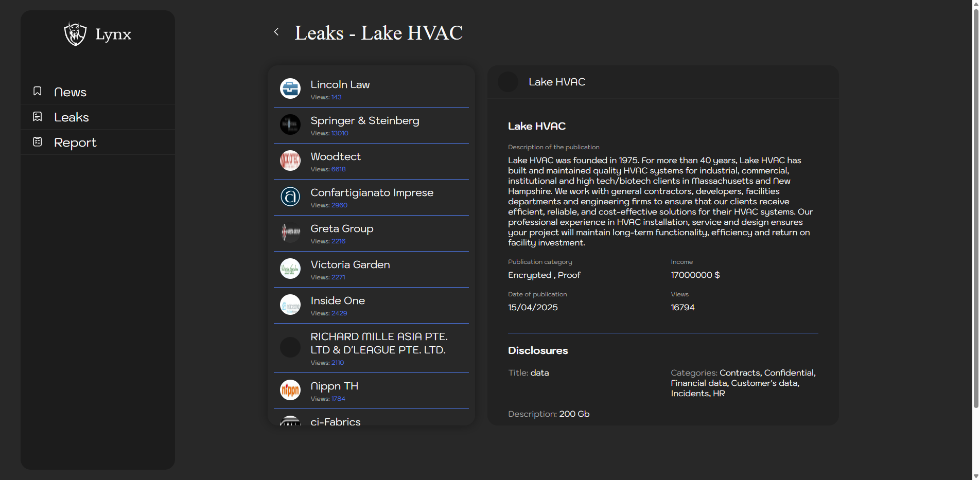The height and width of the screenshot is (480, 980).
Task: Open the Report menu item
Action: [75, 143]
